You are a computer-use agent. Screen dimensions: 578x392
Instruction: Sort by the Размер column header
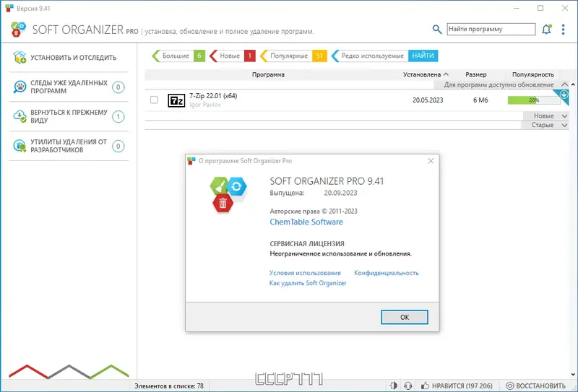(x=476, y=75)
